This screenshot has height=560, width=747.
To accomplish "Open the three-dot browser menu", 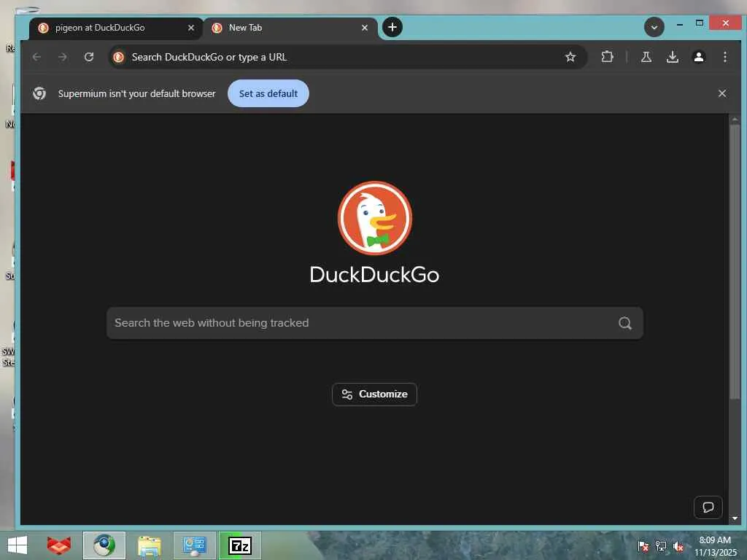I will point(724,57).
